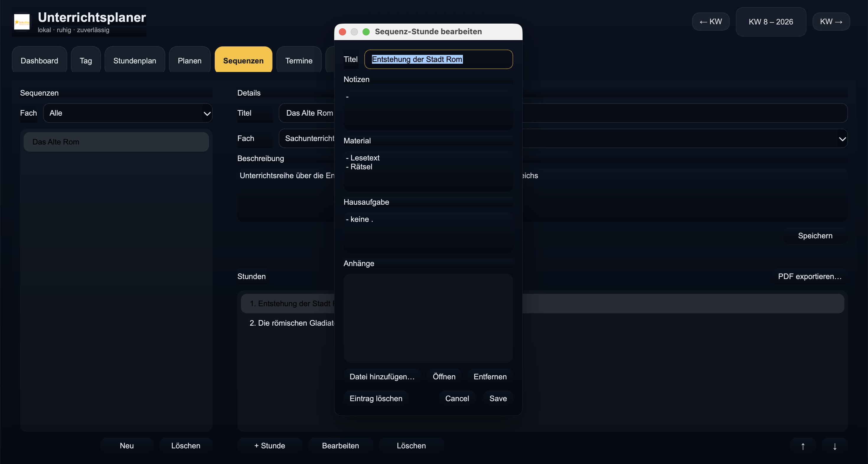Close the Sequenz-Stunde dialog with red button
Image resolution: width=868 pixels, height=464 pixels.
342,32
